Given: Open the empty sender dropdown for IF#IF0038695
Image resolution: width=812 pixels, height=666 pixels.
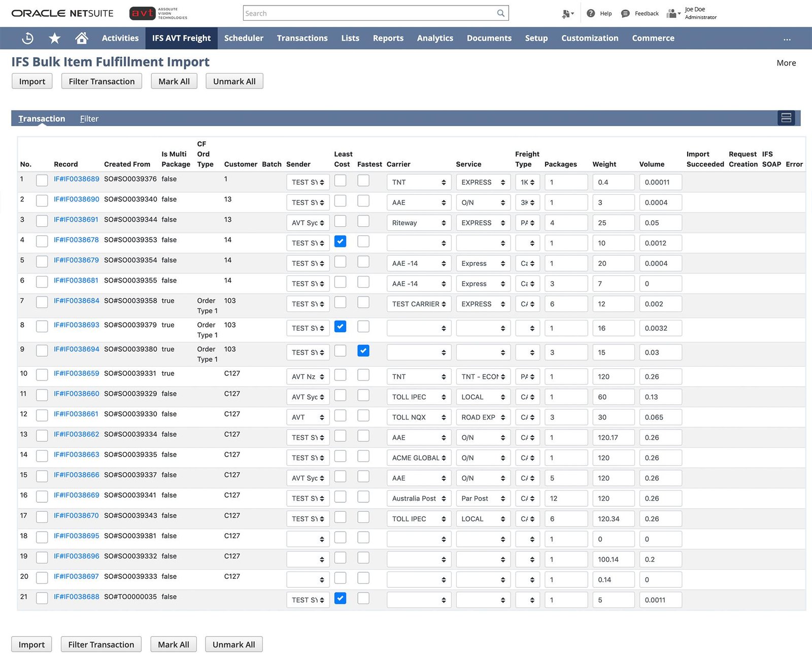Looking at the screenshot, I should click(x=308, y=539).
